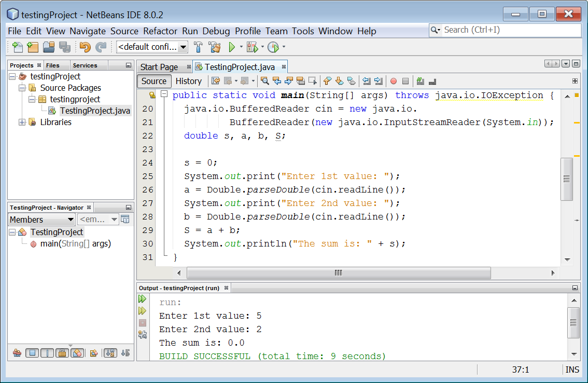Screen dimensions: 588x383
Task: Select TestingProject.java in Projects tree
Action: (95, 111)
